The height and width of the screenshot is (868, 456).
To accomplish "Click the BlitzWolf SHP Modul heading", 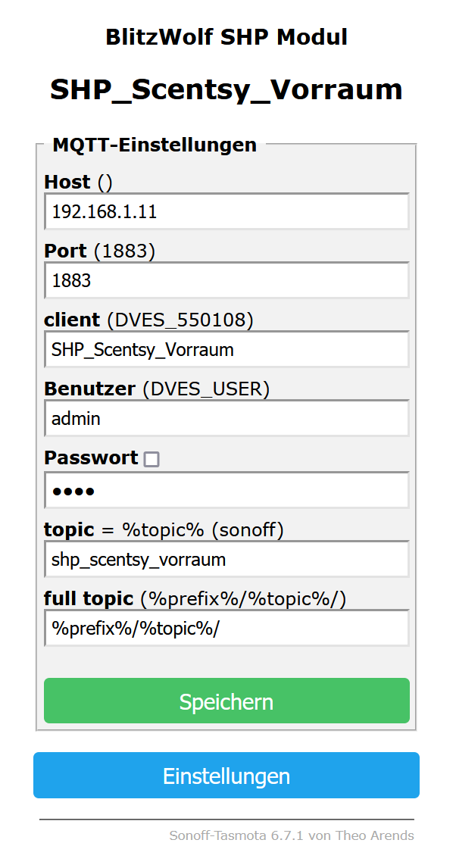I will point(226,38).
